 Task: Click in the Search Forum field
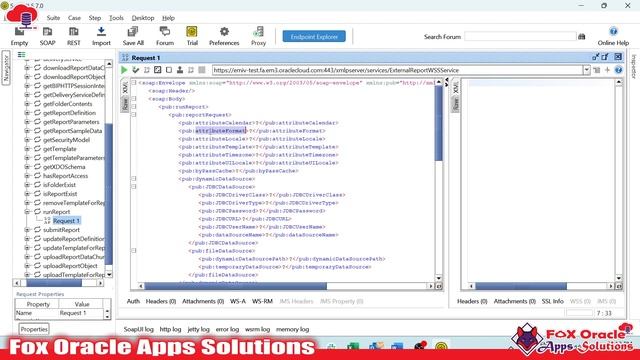tap(520, 37)
